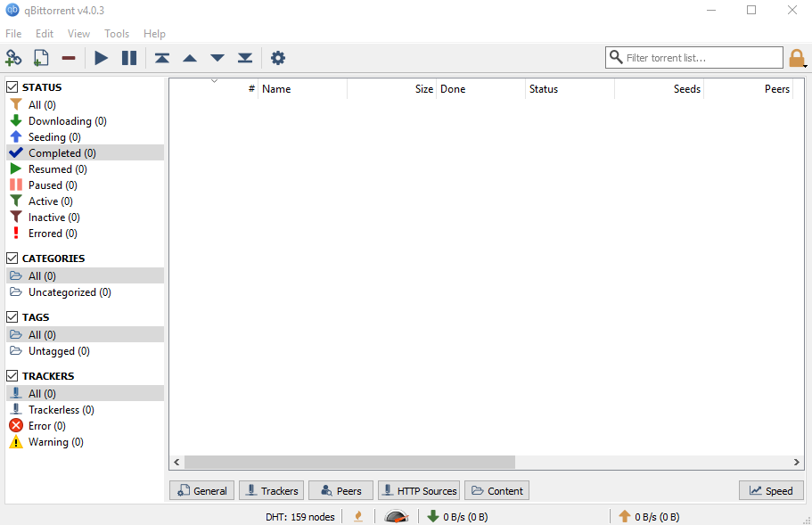
Task: Click the Pause toolbar icon
Action: [129, 58]
